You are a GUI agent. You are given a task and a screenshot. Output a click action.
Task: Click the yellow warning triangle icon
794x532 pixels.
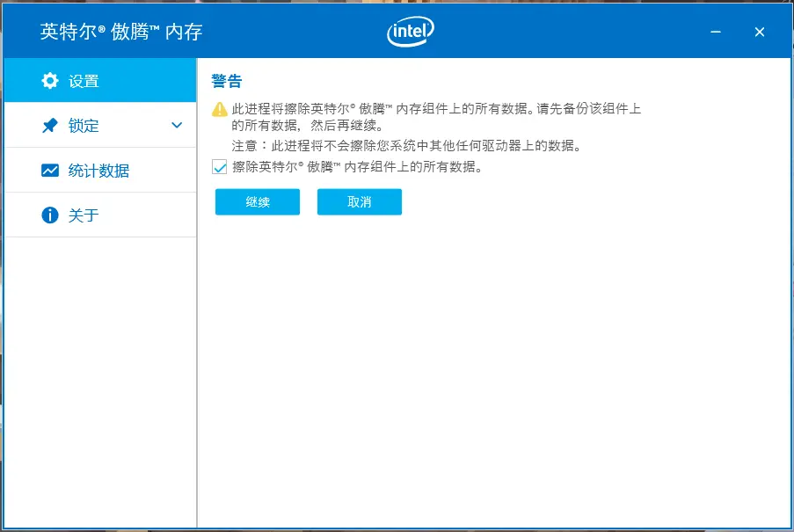pos(220,110)
